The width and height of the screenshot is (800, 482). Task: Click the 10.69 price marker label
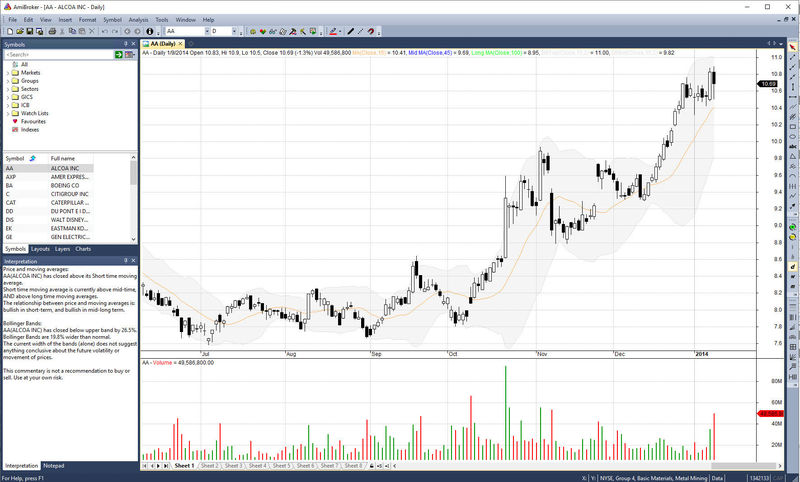click(x=768, y=84)
